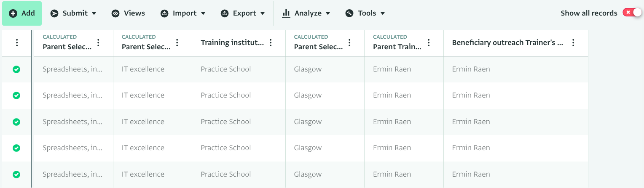Click the green status check in last row
This screenshot has height=188, width=644.
(16, 174)
